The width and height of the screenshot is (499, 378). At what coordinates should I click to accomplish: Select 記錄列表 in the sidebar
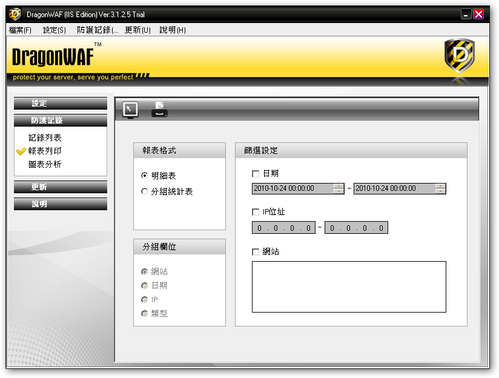click(x=45, y=138)
